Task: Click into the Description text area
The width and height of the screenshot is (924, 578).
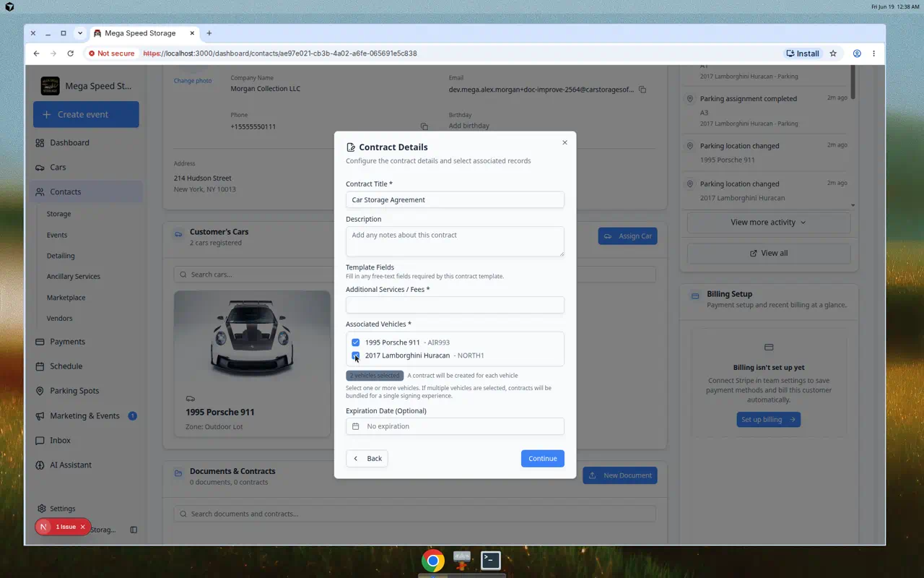Action: click(x=455, y=241)
